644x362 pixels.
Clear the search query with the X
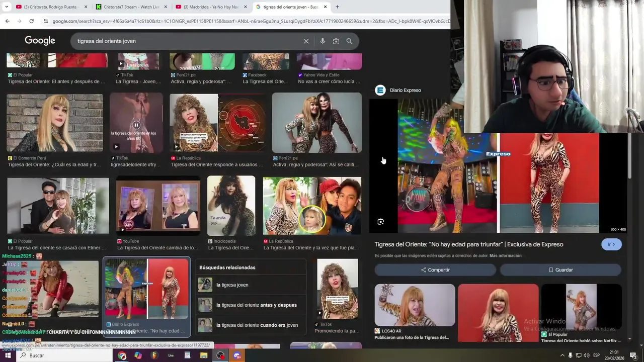coord(306,41)
